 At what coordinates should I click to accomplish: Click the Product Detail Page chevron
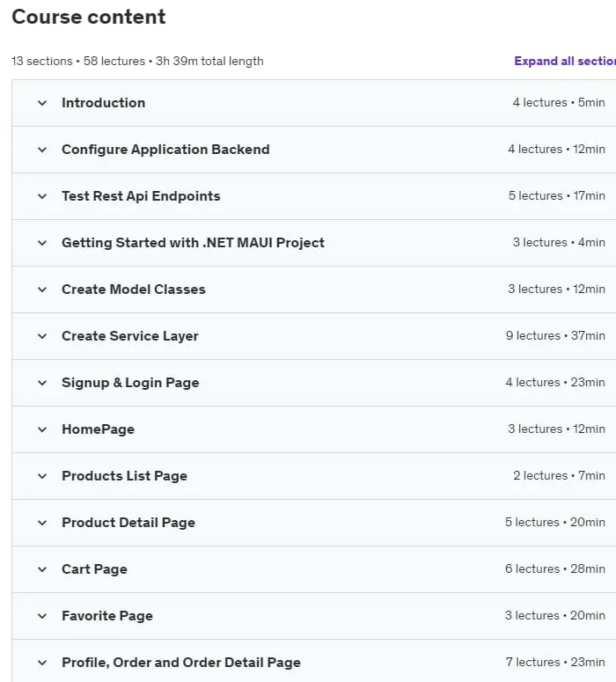(x=42, y=523)
